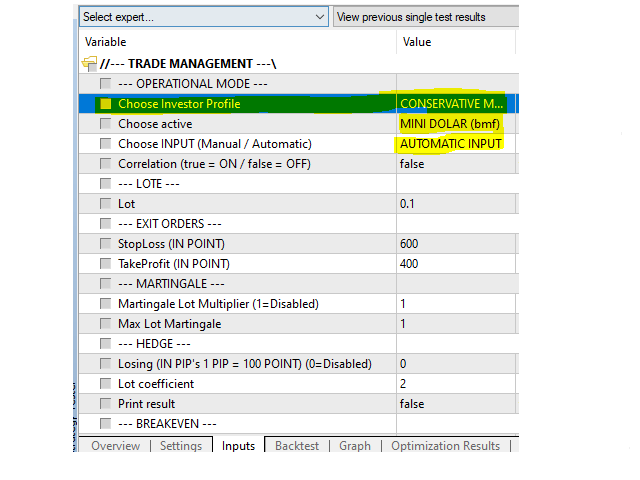Toggle the OPERATIONAL MODE checkbox
This screenshot has width=640, height=480.
click(106, 84)
